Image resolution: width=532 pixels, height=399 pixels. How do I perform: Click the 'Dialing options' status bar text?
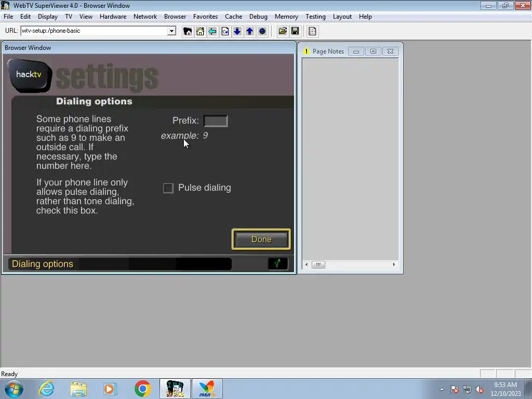[x=43, y=264]
